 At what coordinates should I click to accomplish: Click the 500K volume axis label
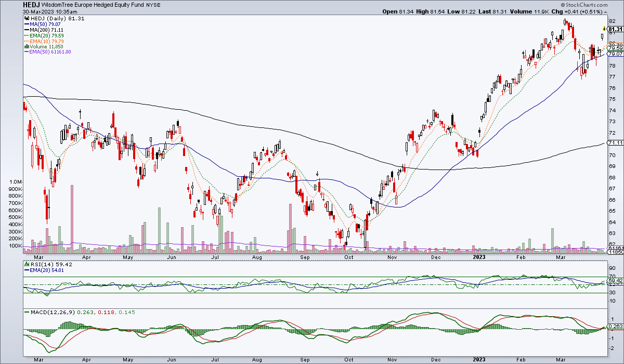click(15, 217)
